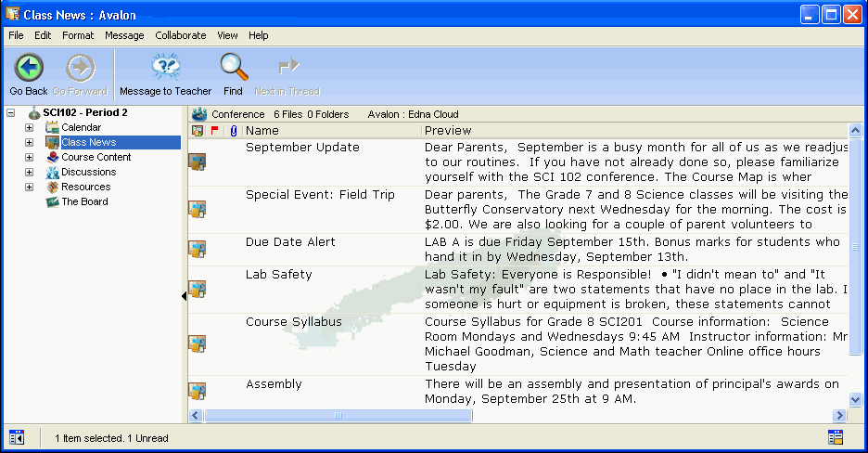Expand the Course Content folder
Screen dimensions: 868x453
pyautogui.click(x=29, y=157)
